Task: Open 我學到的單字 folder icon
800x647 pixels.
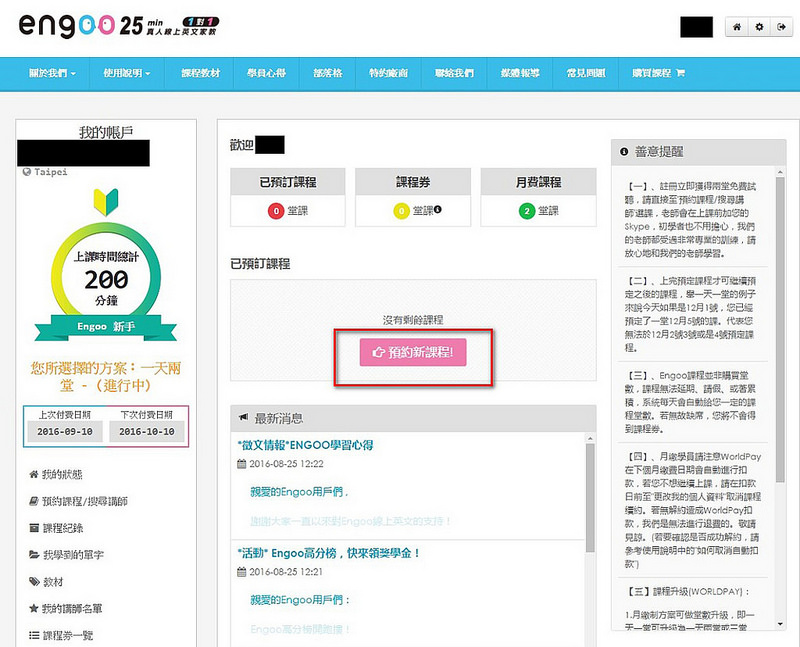Action: (x=33, y=553)
